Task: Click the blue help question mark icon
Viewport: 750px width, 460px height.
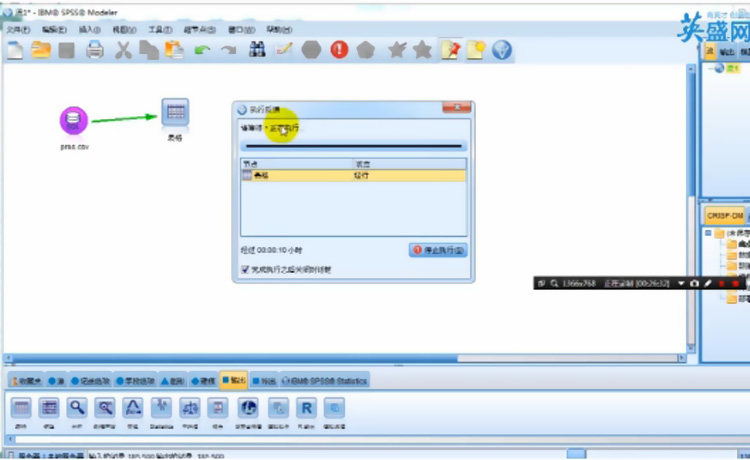Action: coord(501,49)
